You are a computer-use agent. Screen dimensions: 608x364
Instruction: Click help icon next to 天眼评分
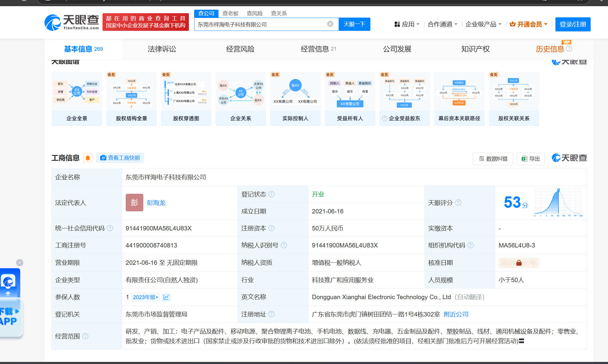tap(458, 203)
